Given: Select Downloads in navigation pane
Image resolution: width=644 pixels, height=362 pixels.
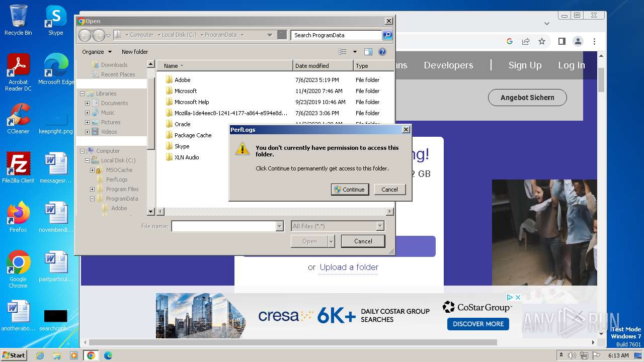Looking at the screenshot, I should coord(114,65).
